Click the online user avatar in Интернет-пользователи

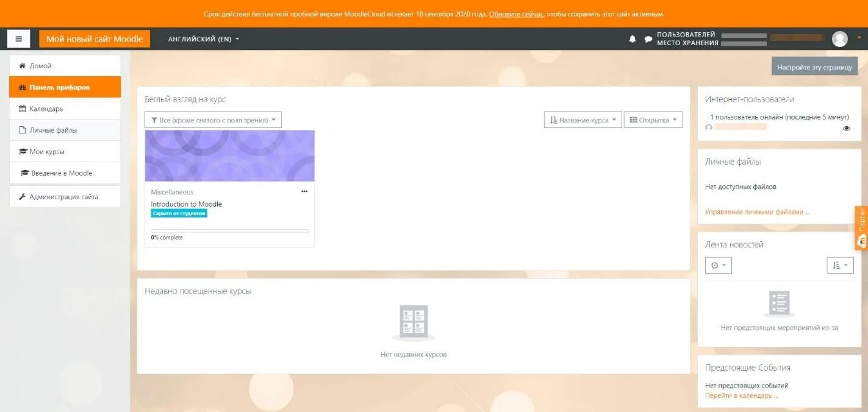point(709,127)
